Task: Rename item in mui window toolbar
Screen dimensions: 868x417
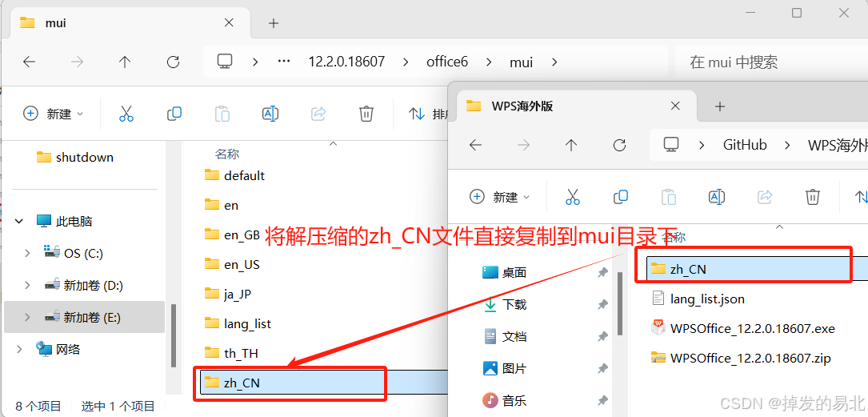Action: pos(270,114)
